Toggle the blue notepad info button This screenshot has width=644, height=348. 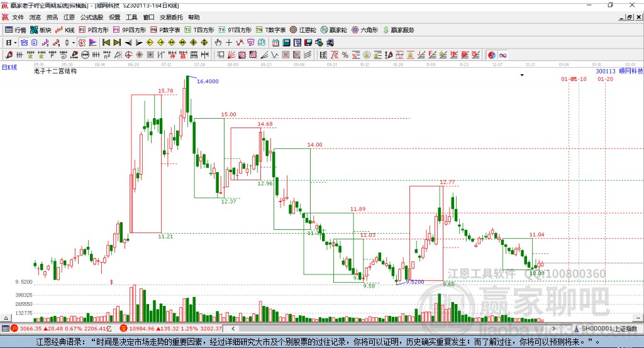(x=34, y=43)
